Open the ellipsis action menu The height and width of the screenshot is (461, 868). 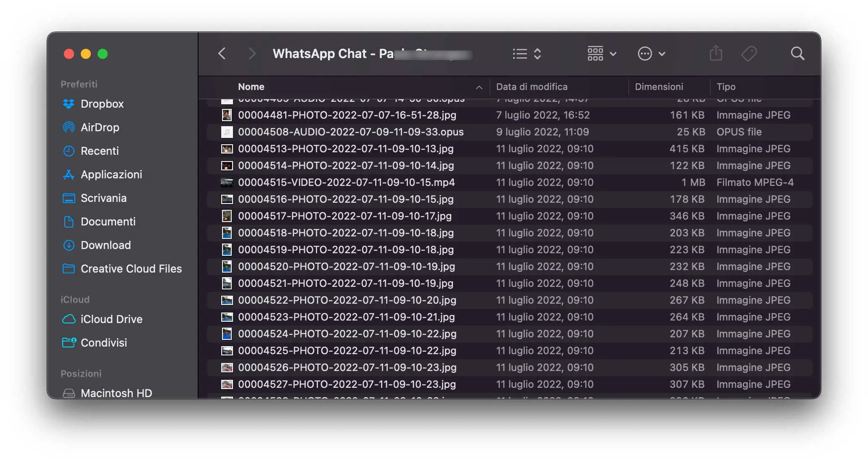click(651, 54)
